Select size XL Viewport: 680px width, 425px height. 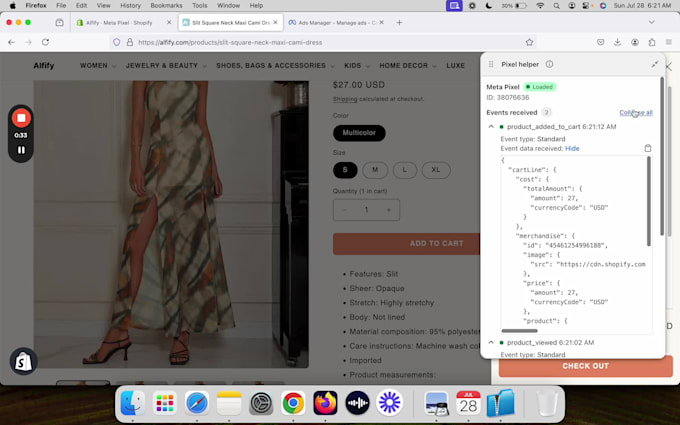tap(436, 170)
